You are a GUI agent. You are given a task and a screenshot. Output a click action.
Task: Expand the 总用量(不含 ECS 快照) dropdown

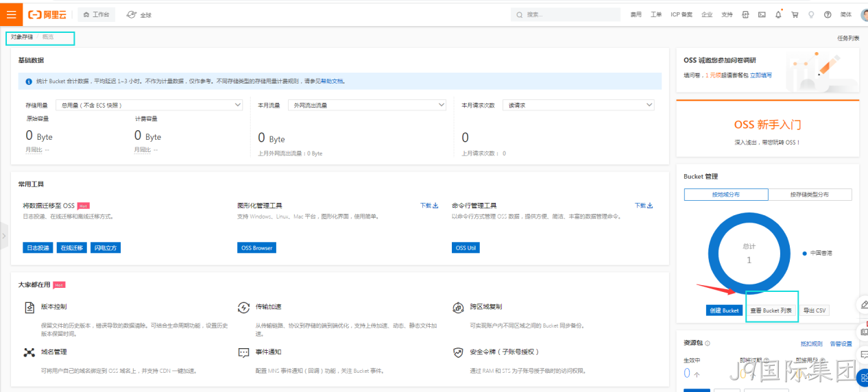149,105
